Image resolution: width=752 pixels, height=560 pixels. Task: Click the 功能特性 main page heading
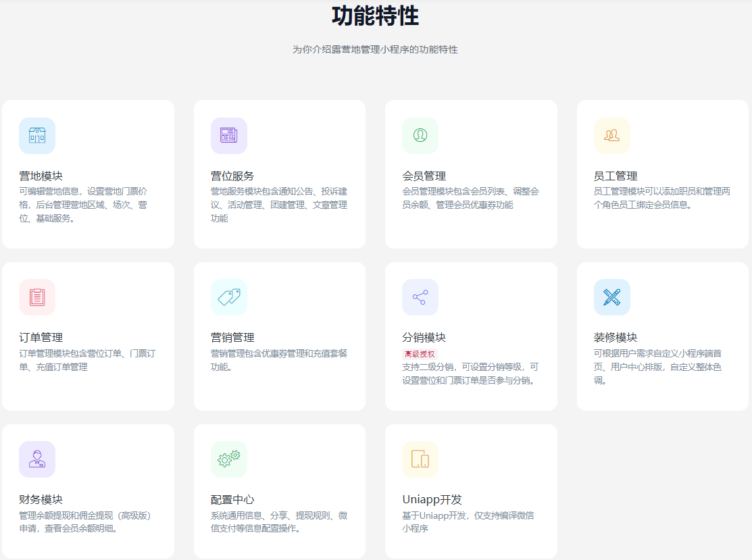pos(375,16)
